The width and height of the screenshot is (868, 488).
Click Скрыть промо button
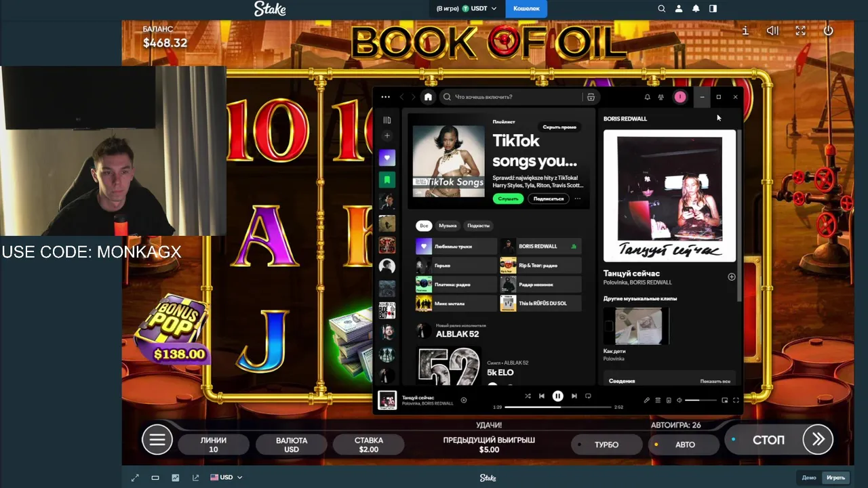click(559, 127)
